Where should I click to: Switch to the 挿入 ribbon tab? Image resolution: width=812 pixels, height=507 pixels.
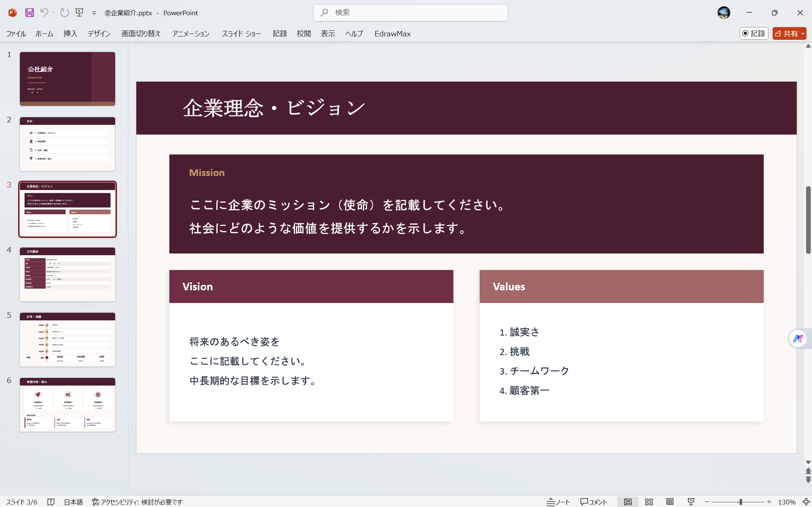(x=70, y=33)
